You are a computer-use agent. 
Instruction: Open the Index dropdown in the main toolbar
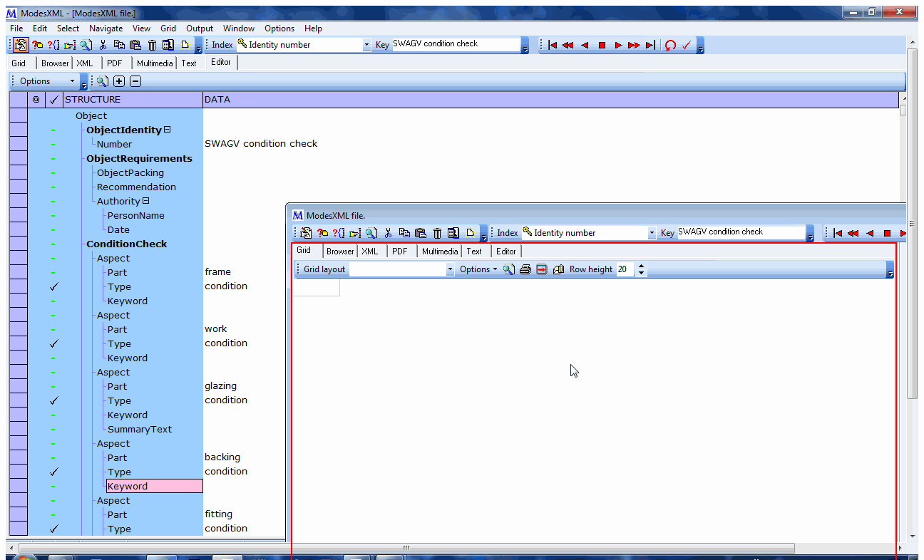(367, 45)
